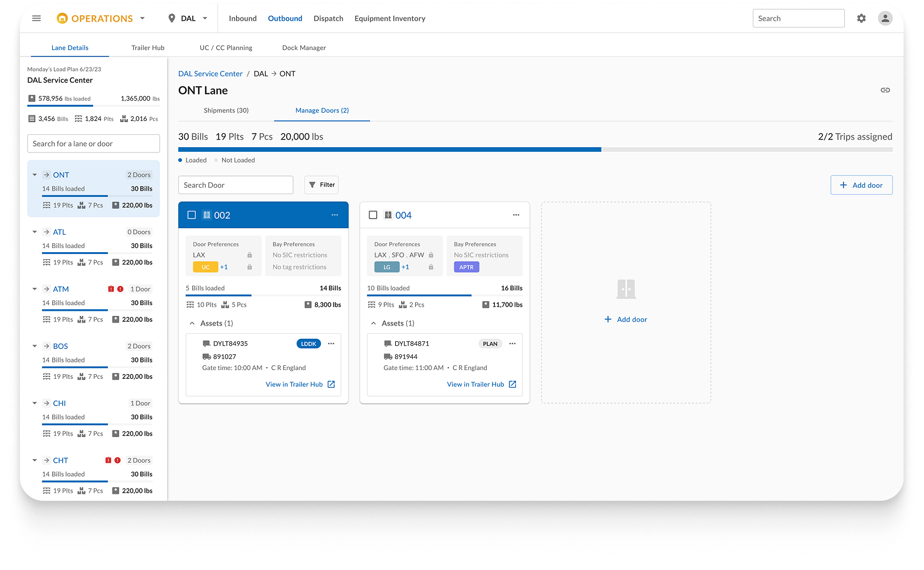924x570 pixels.
Task: Click the Operations logo icon
Action: [x=62, y=18]
